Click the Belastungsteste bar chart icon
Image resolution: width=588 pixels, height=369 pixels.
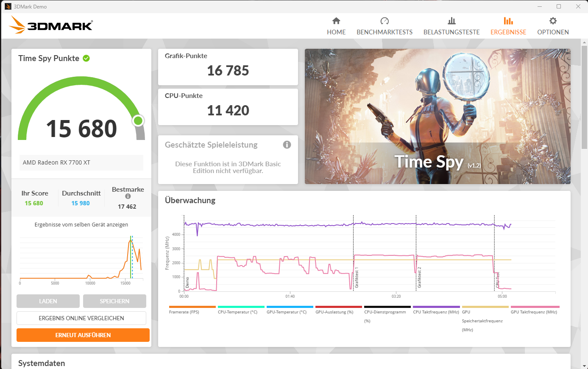pyautogui.click(x=451, y=21)
